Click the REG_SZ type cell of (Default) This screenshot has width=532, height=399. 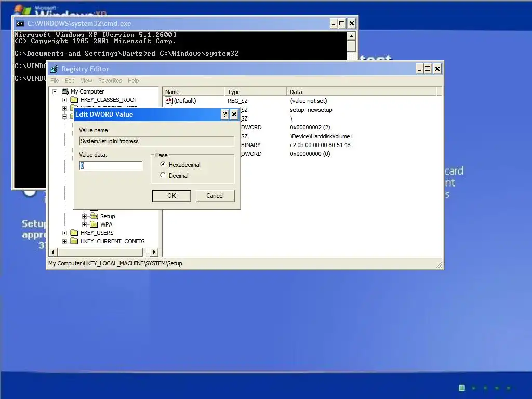pos(237,101)
